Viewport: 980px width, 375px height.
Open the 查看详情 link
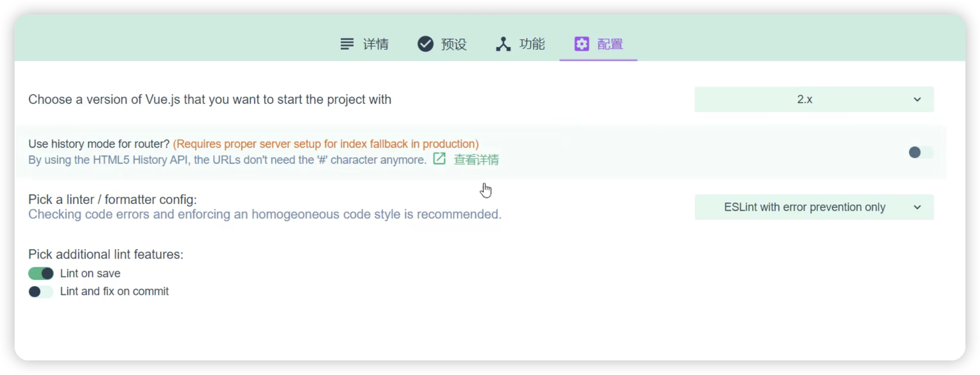tap(476, 160)
